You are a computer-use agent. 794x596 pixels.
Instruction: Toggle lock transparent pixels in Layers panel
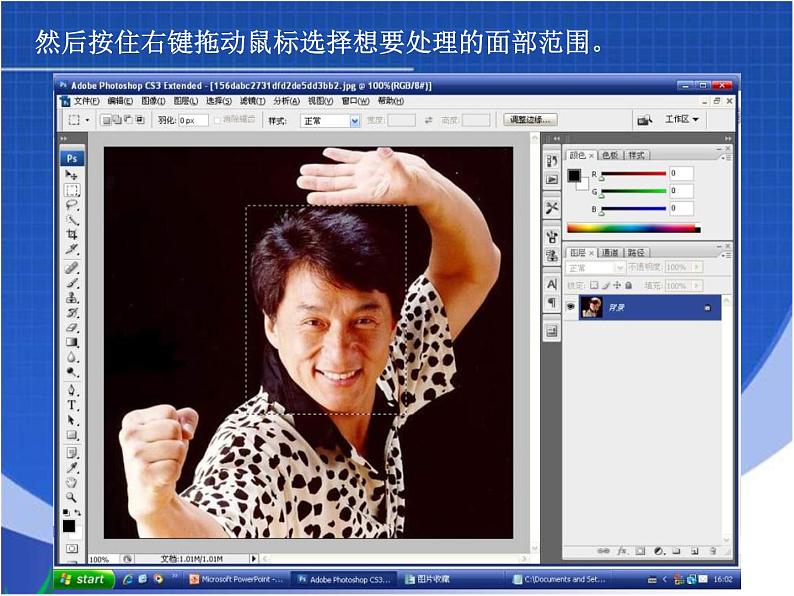click(595, 285)
